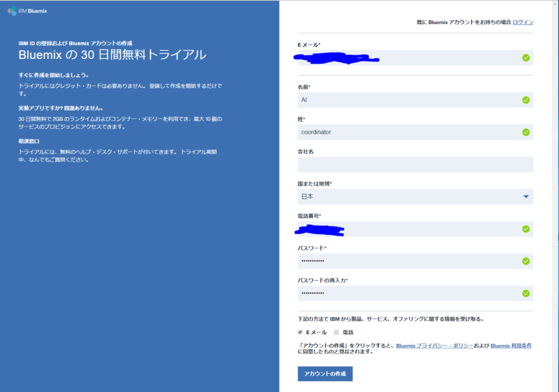The width and height of the screenshot is (559, 392).
Task: Click the subheading 実働アプリですか? 問題ありません。
Action: click(x=61, y=108)
